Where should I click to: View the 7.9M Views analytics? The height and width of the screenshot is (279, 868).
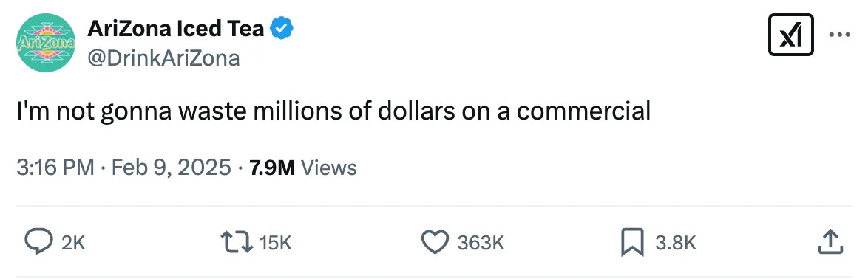click(303, 167)
